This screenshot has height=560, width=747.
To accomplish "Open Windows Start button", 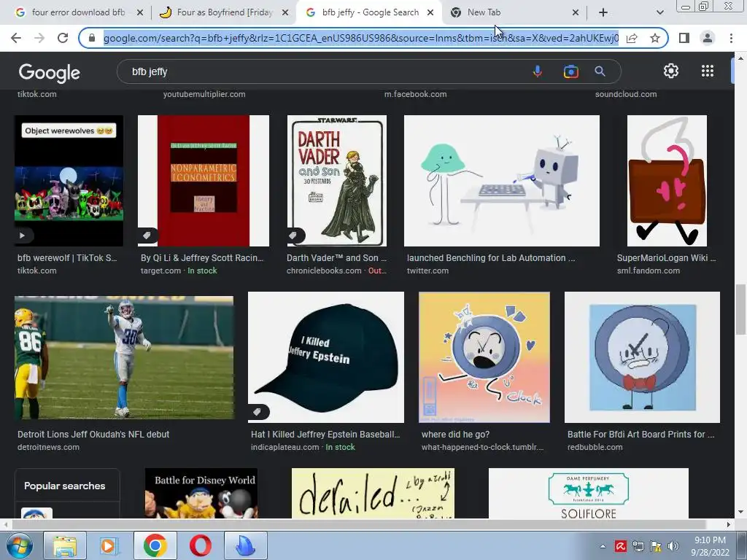I will click(19, 545).
